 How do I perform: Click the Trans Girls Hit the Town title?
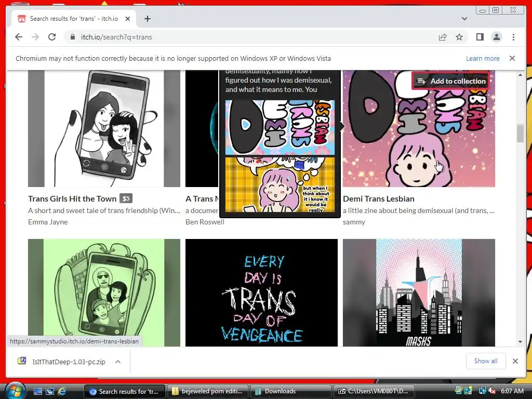[x=72, y=199]
